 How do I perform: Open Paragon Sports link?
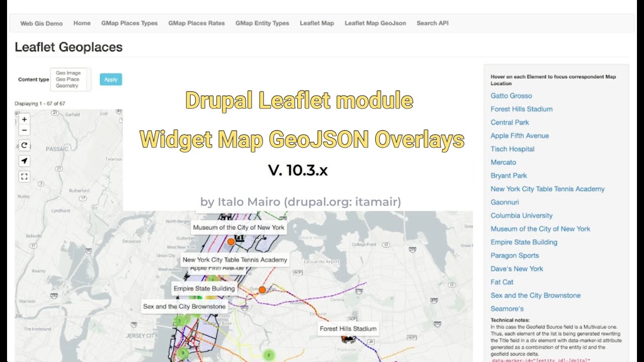[x=515, y=255]
